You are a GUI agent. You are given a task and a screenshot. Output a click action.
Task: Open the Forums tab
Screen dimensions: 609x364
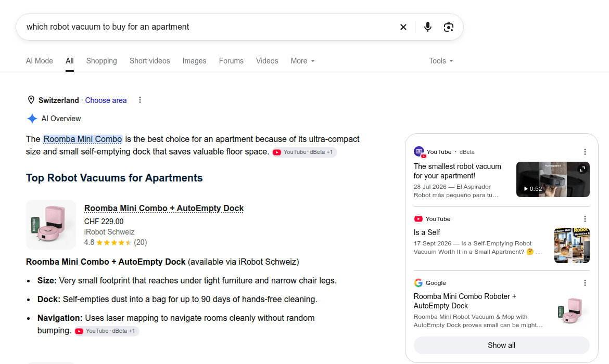pos(231,61)
